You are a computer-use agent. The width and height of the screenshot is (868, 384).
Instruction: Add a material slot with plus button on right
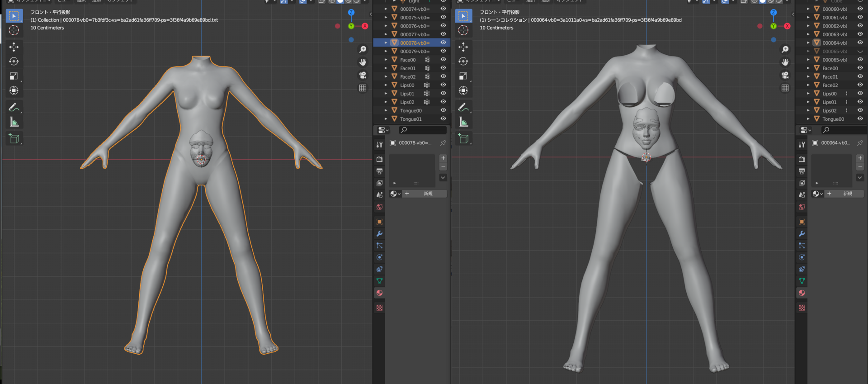click(860, 158)
